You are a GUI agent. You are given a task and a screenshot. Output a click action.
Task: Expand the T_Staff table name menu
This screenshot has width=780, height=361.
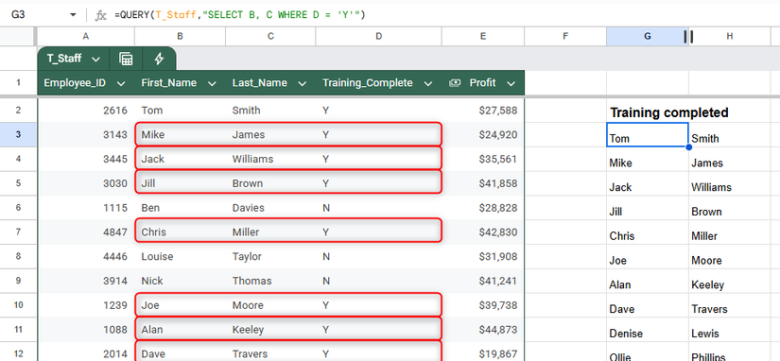pos(96,59)
